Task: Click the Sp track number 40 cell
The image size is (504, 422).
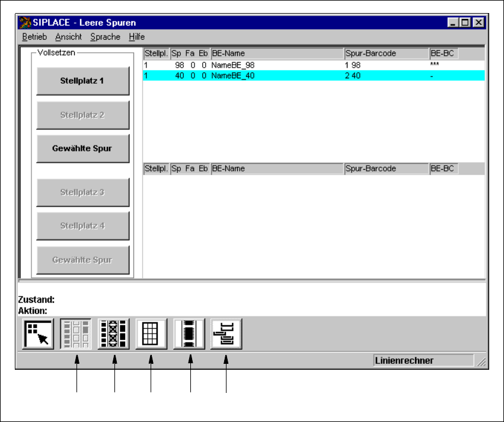Action: click(x=179, y=76)
